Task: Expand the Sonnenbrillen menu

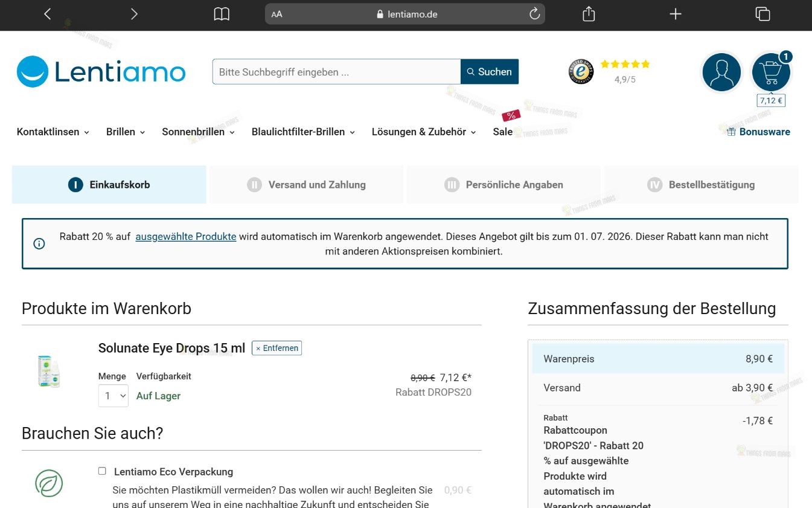Action: [x=198, y=132]
